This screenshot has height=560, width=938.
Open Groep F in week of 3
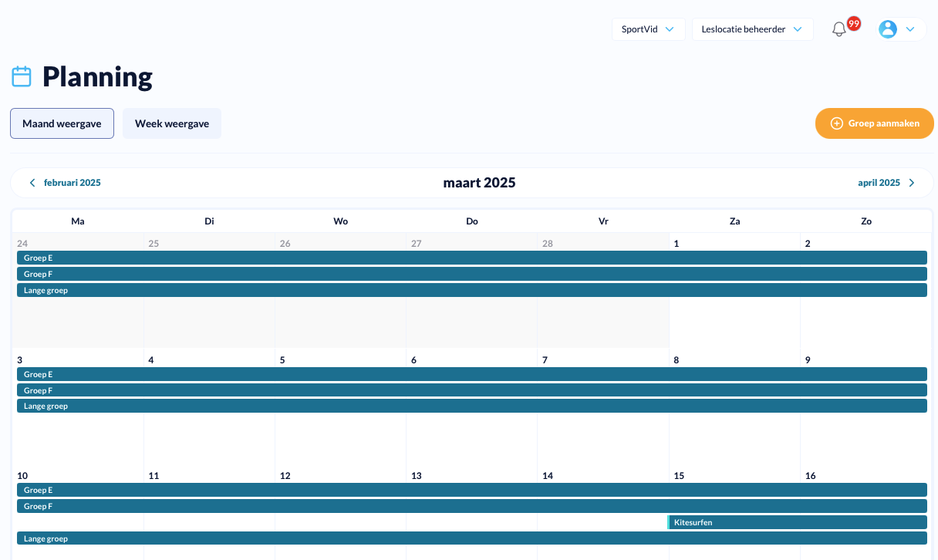(472, 390)
